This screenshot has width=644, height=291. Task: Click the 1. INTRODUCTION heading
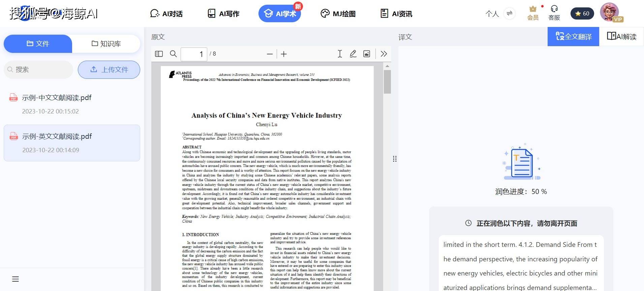201,235
